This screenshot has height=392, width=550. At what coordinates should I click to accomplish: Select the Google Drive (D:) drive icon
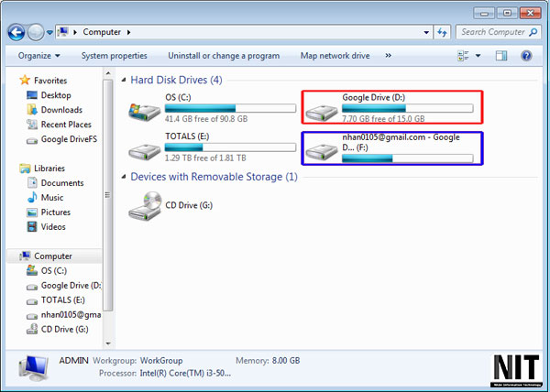pos(322,113)
